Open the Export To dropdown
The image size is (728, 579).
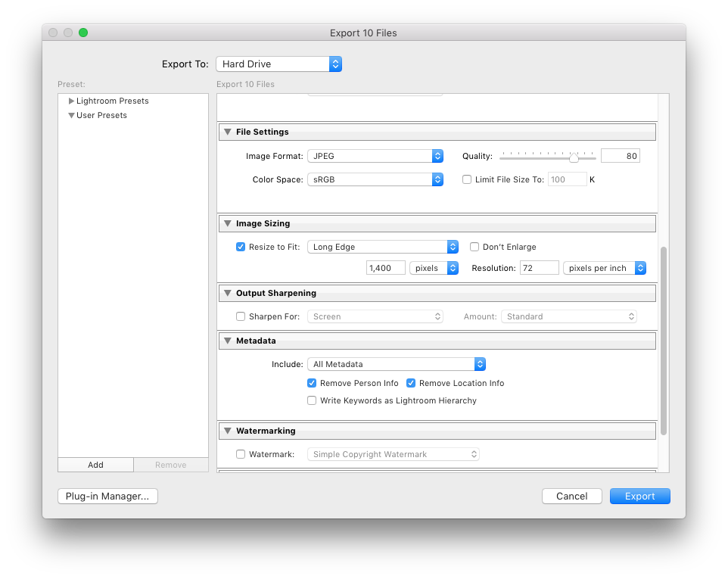point(278,64)
